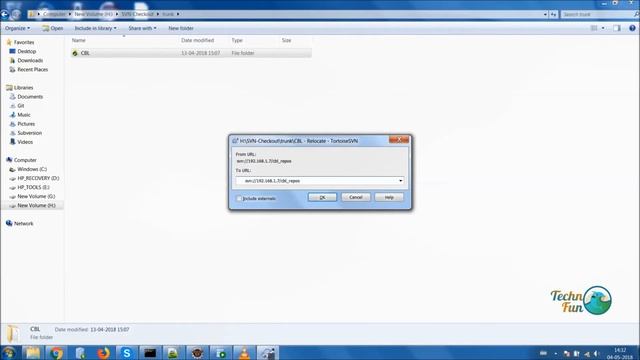Open the Music library
This screenshot has height=360, width=640.
(x=24, y=115)
